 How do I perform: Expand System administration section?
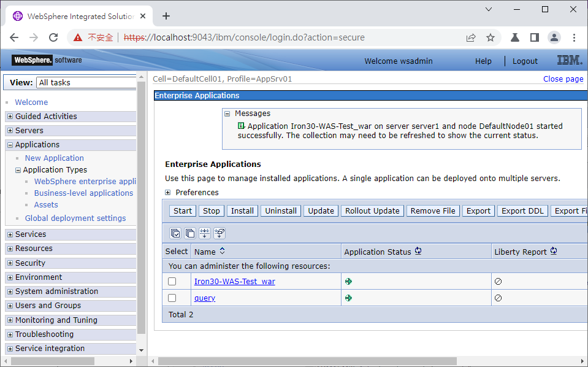(x=10, y=292)
